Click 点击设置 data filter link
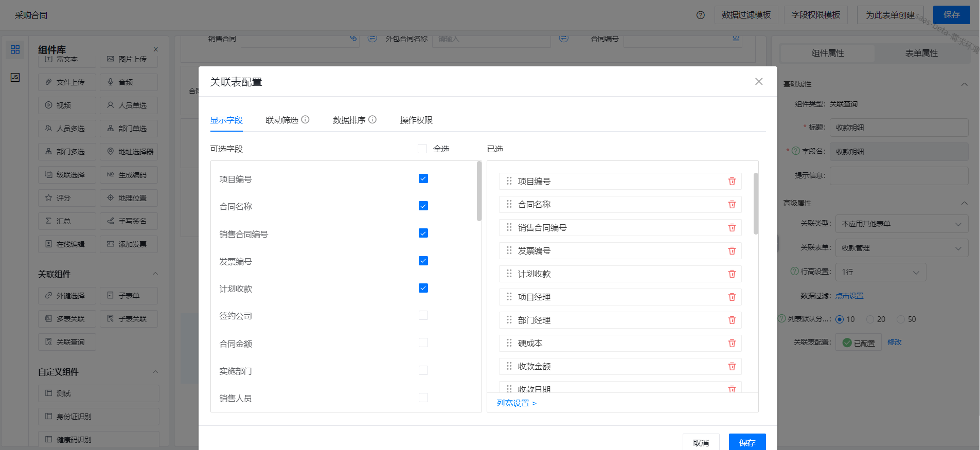 click(849, 296)
